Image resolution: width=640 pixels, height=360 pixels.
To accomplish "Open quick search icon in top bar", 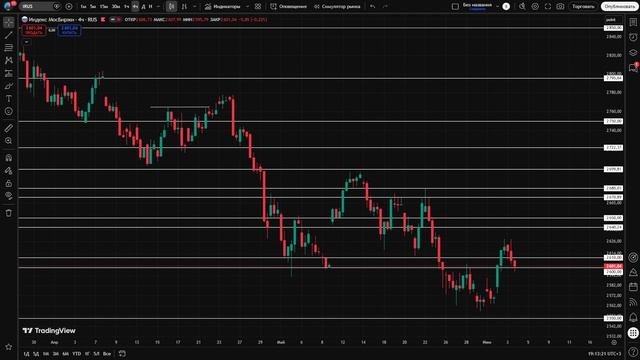I will 522,7.
